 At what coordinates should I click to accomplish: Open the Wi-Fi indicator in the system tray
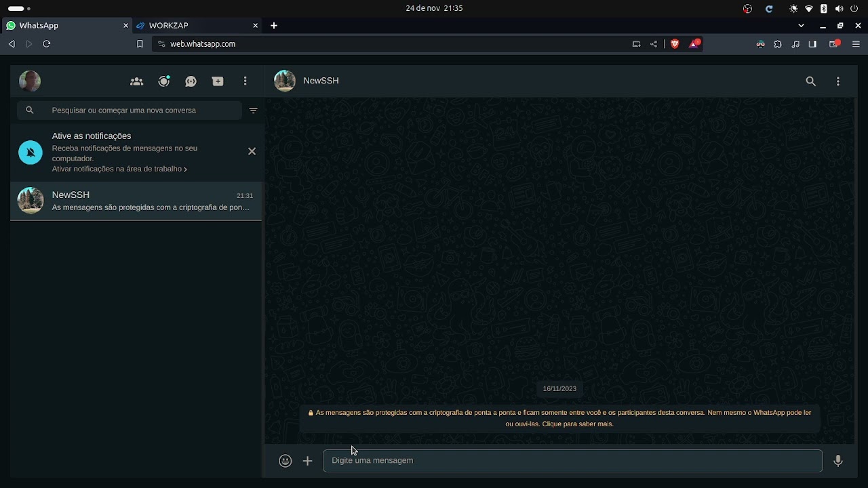pos(809,9)
